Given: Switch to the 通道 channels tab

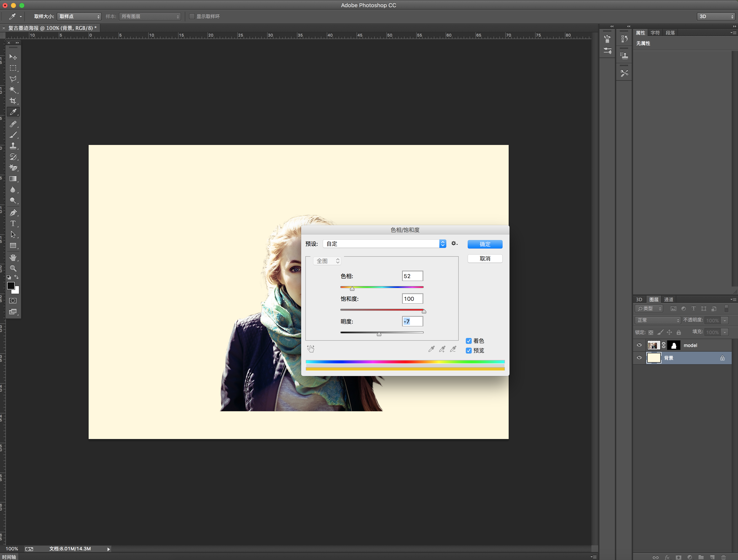Looking at the screenshot, I should 668,299.
